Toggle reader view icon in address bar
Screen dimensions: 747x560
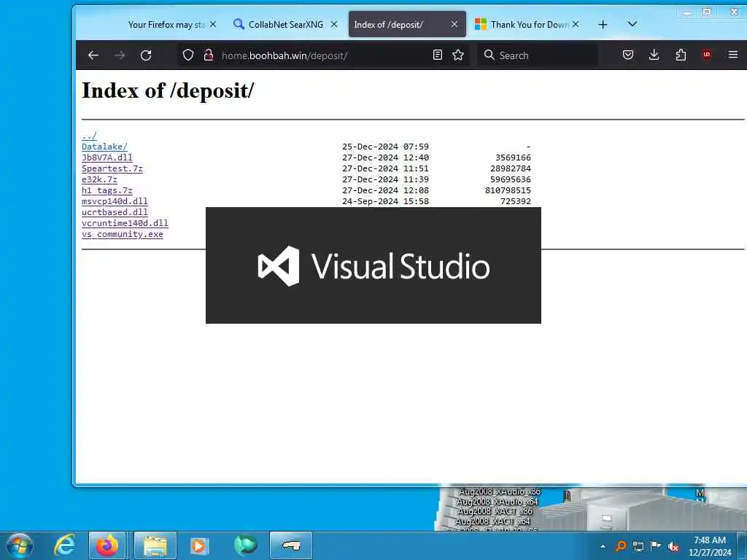(x=438, y=55)
